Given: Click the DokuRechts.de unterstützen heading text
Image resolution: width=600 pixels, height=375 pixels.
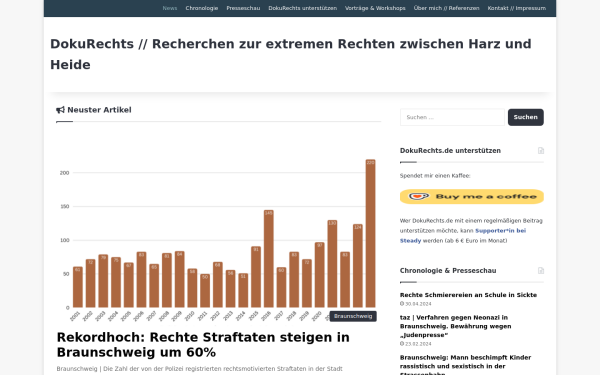Looking at the screenshot, I should click(x=450, y=151).
